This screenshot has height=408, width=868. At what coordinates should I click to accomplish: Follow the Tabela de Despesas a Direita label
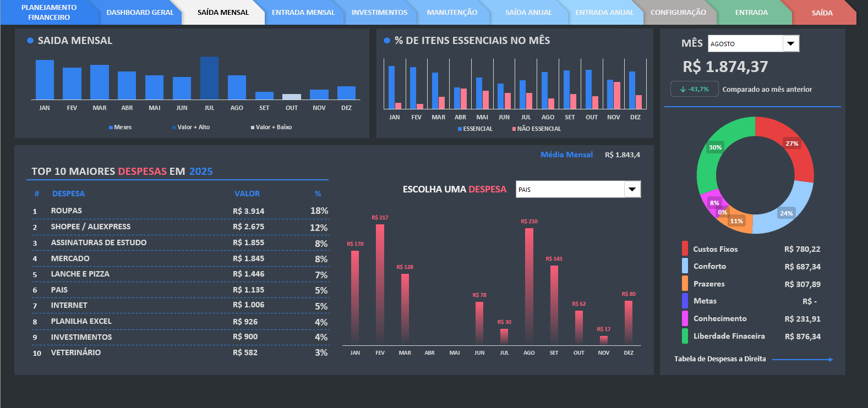click(x=720, y=359)
